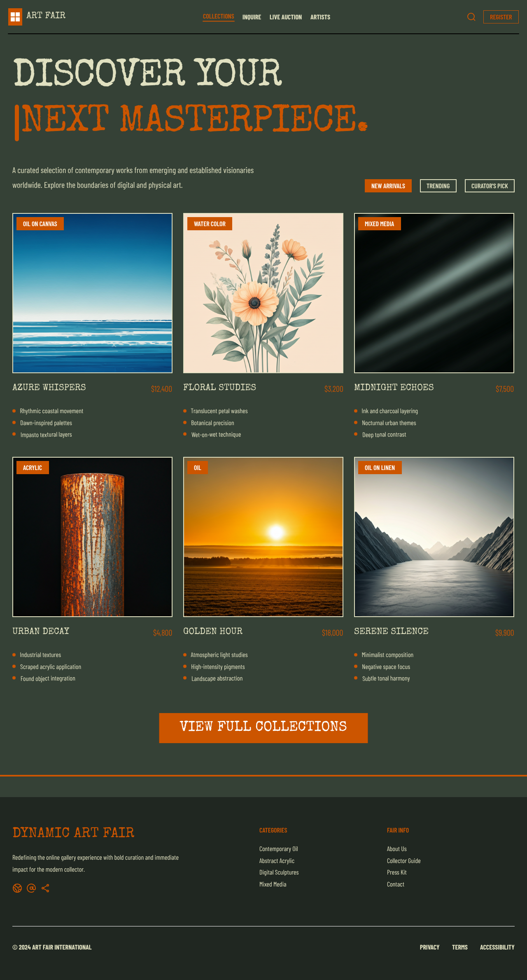
Task: Open the Collector Guide footer link
Action: pos(404,861)
